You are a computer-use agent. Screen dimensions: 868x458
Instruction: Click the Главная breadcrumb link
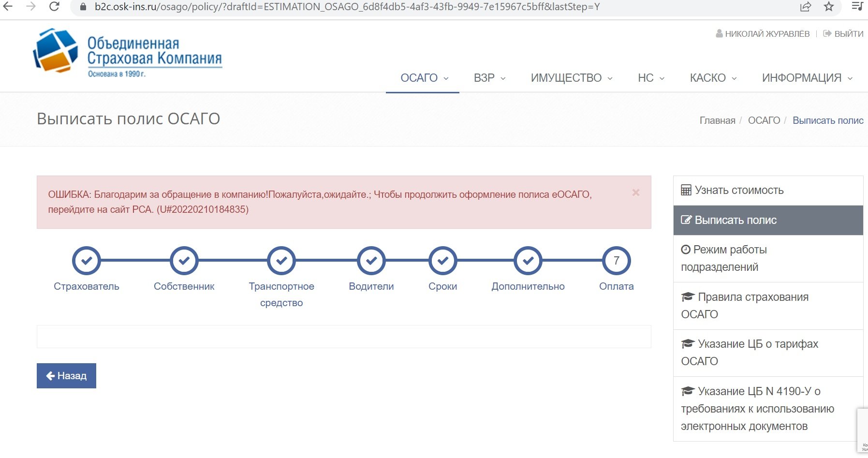click(717, 120)
